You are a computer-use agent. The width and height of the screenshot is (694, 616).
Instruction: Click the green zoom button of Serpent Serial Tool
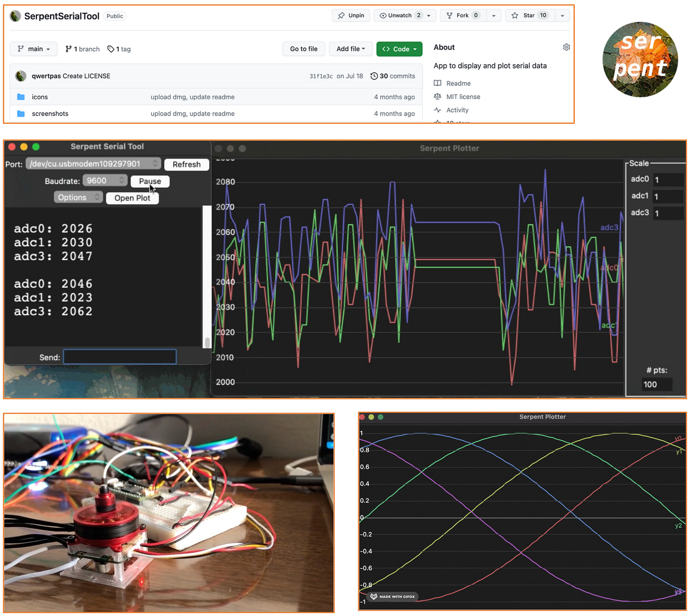[36, 147]
